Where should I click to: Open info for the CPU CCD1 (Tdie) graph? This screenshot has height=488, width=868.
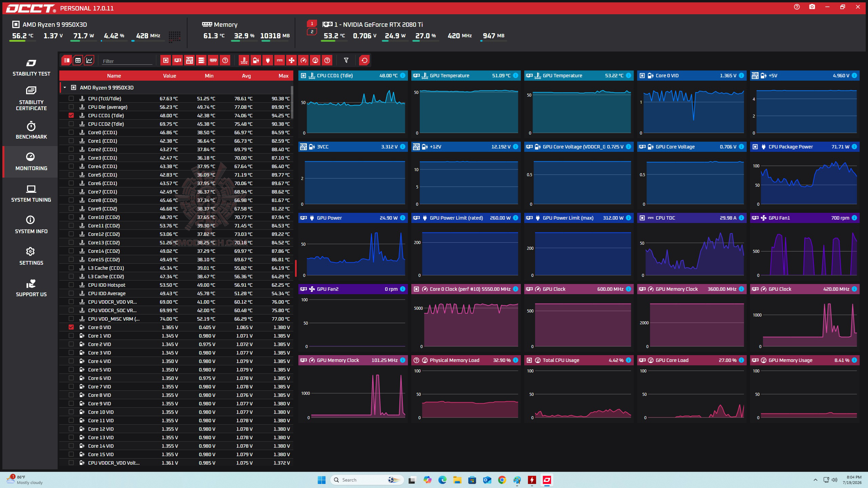tap(402, 76)
